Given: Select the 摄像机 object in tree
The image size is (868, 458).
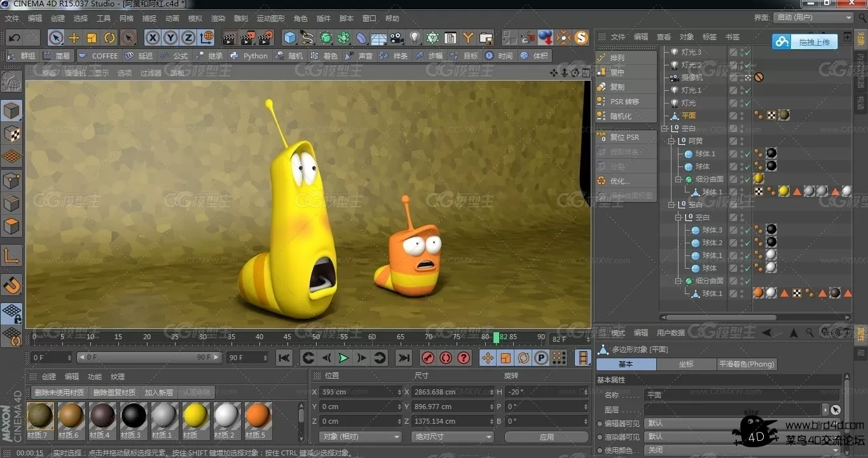Looking at the screenshot, I should point(692,77).
